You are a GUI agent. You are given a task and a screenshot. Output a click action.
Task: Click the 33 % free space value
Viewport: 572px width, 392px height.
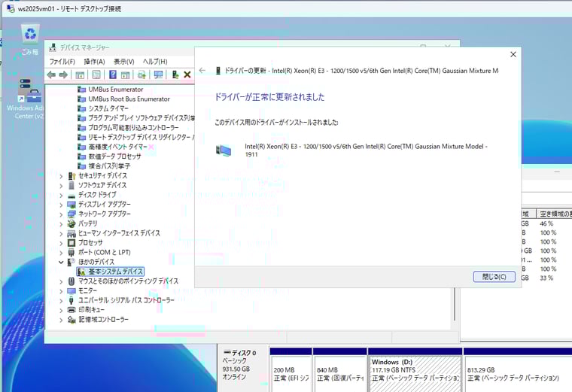coord(546,278)
